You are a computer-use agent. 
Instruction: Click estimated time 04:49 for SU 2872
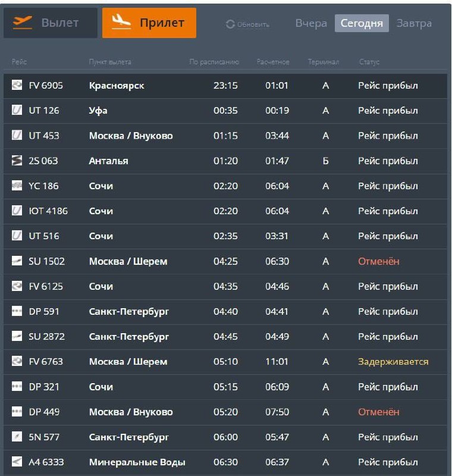click(277, 337)
